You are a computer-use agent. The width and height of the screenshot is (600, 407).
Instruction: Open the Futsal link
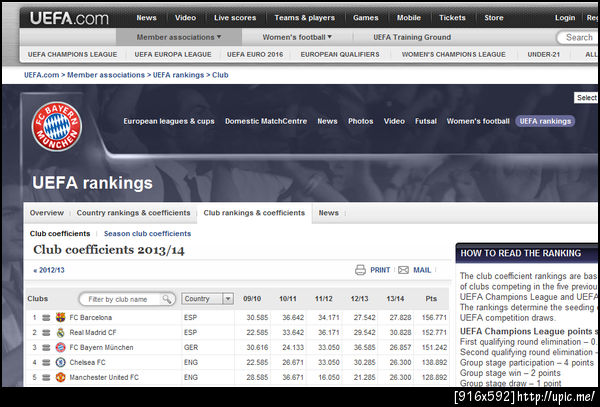pos(426,121)
